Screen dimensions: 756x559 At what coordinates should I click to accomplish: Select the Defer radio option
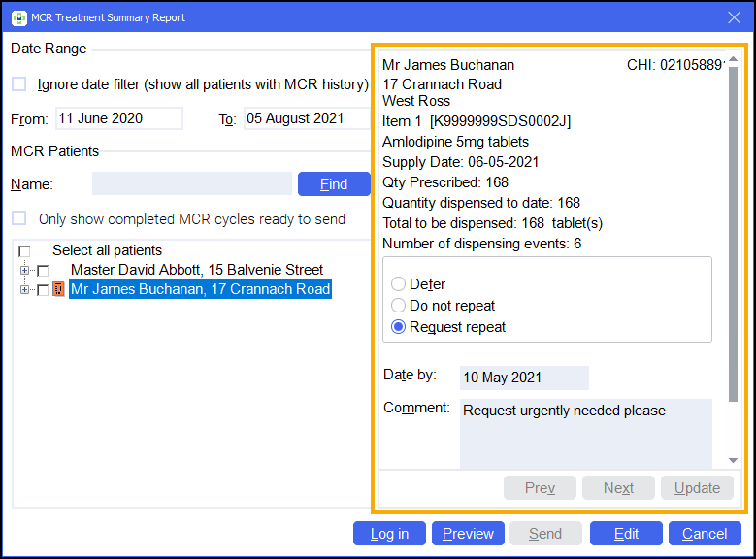tap(398, 284)
